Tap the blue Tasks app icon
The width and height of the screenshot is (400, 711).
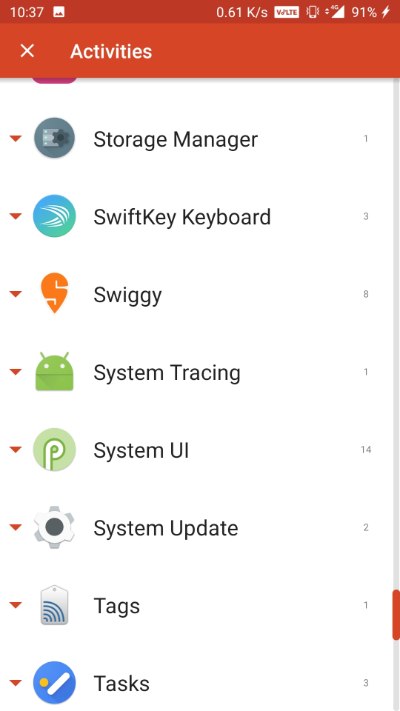[54, 683]
